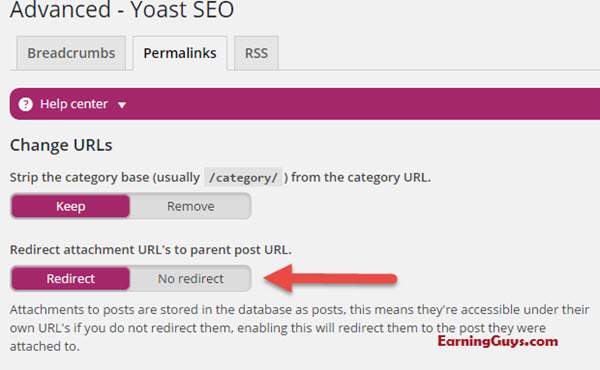Select Keep for category base
Viewport: 600px width, 370px height.
click(70, 206)
